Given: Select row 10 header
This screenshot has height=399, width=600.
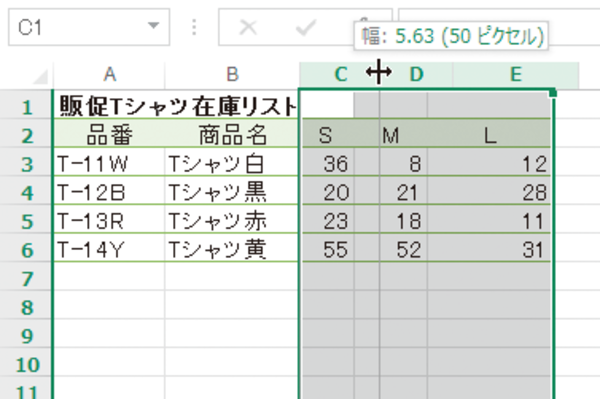Looking at the screenshot, I should tap(26, 365).
